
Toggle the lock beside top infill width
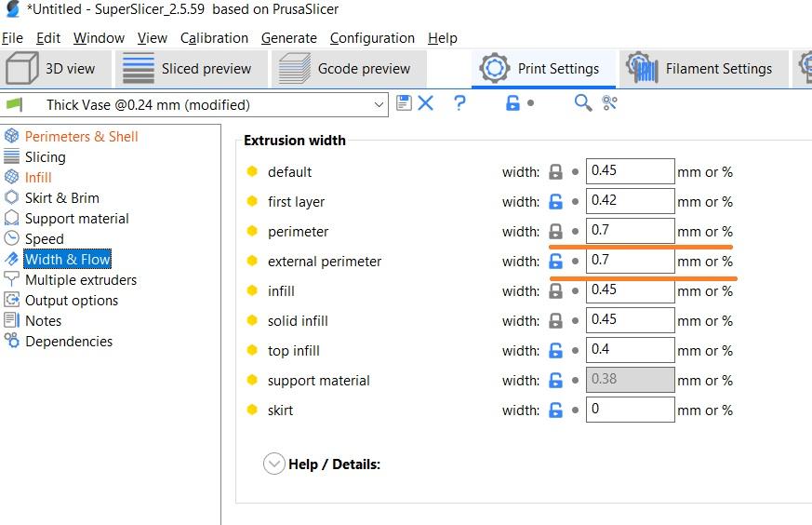pos(555,351)
